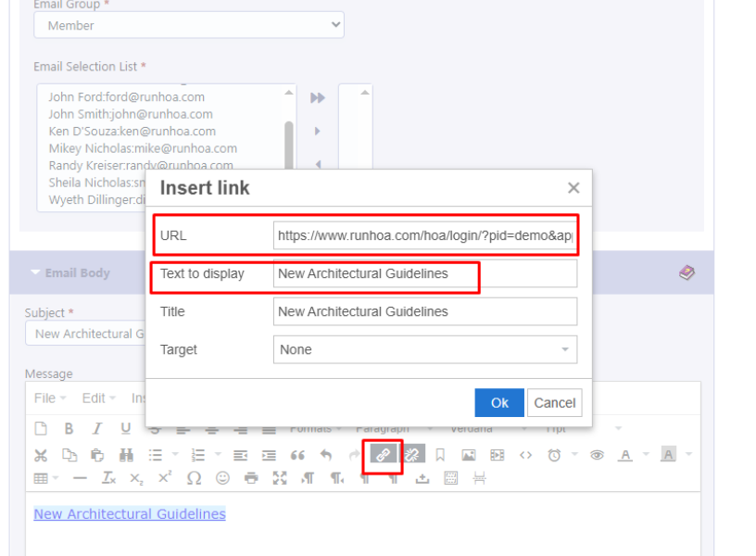Click the scissors cut icon
The image size is (756, 556).
coord(41,455)
